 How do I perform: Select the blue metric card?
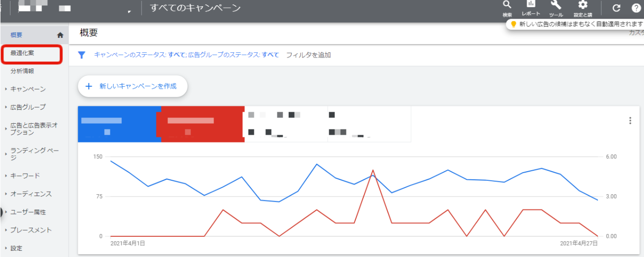(x=119, y=124)
